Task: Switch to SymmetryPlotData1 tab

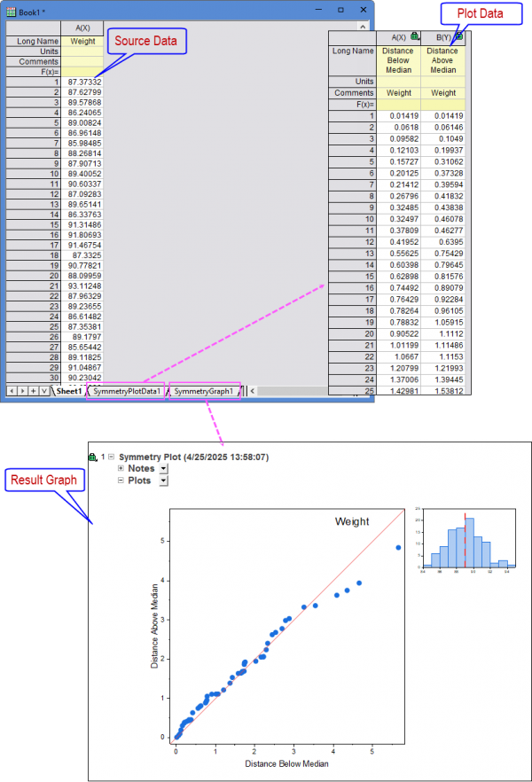Action: [127, 392]
